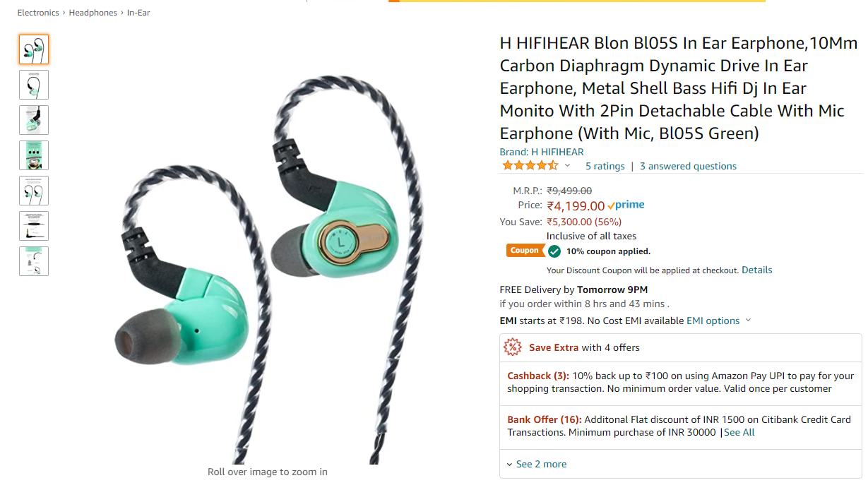Click See All bank offers link
Screen dimensions: 868x502
[739, 432]
